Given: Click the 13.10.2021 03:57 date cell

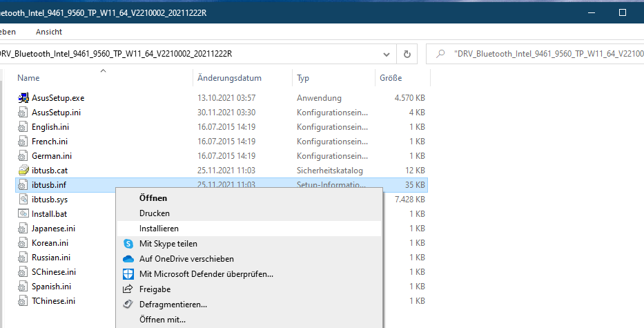Looking at the screenshot, I should [226, 98].
